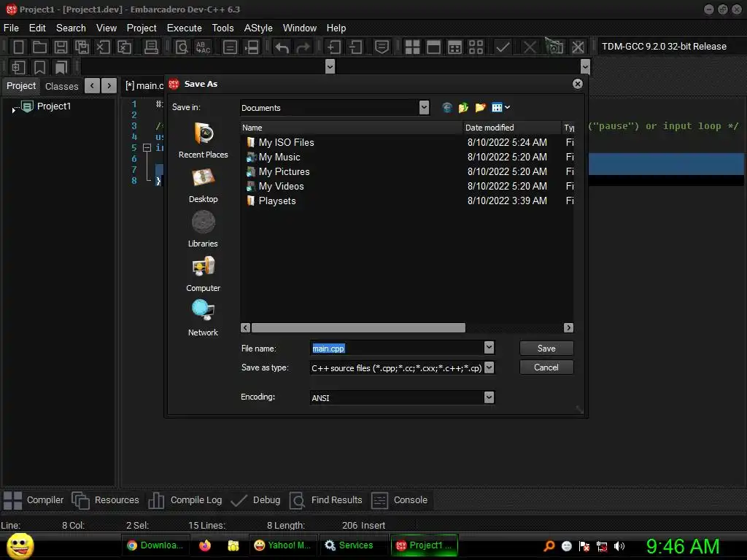Open the Tools menu
The width and height of the screenshot is (747, 560).
pyautogui.click(x=223, y=28)
